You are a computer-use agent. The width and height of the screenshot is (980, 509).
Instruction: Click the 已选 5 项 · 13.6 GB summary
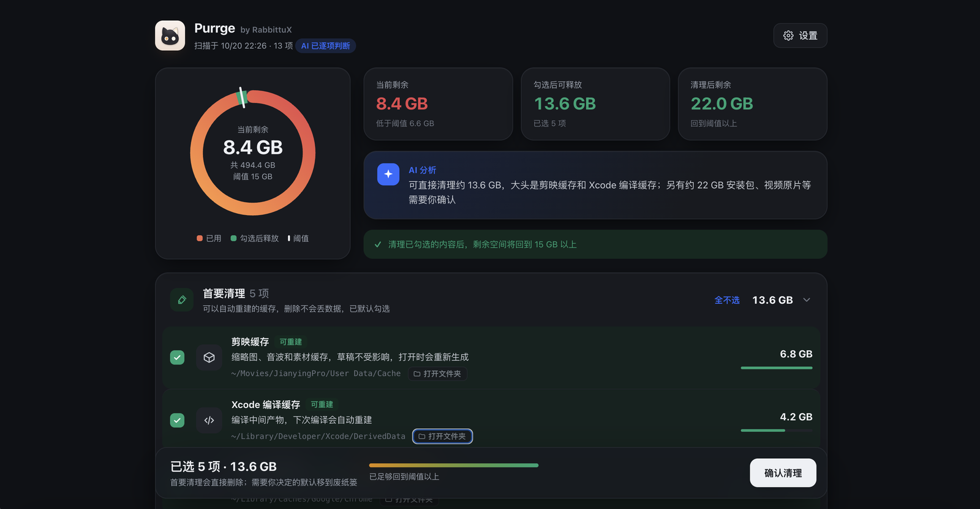224,467
